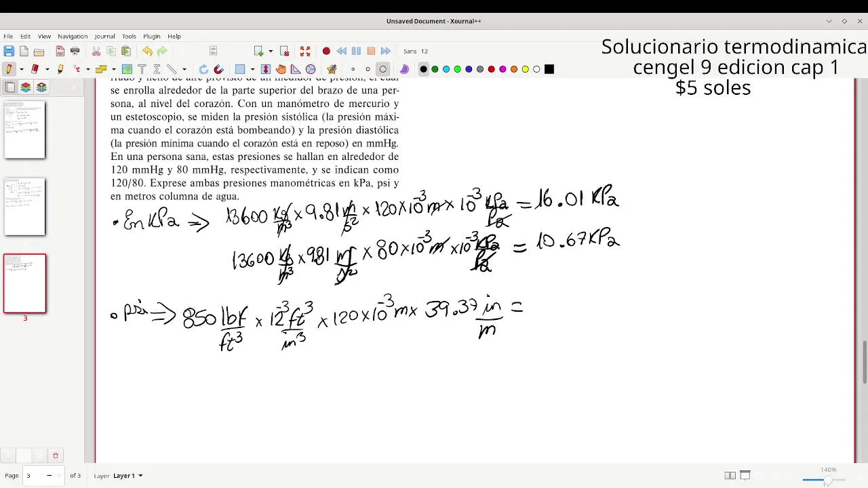
Task: Select the Hand tool
Action: tap(281, 69)
